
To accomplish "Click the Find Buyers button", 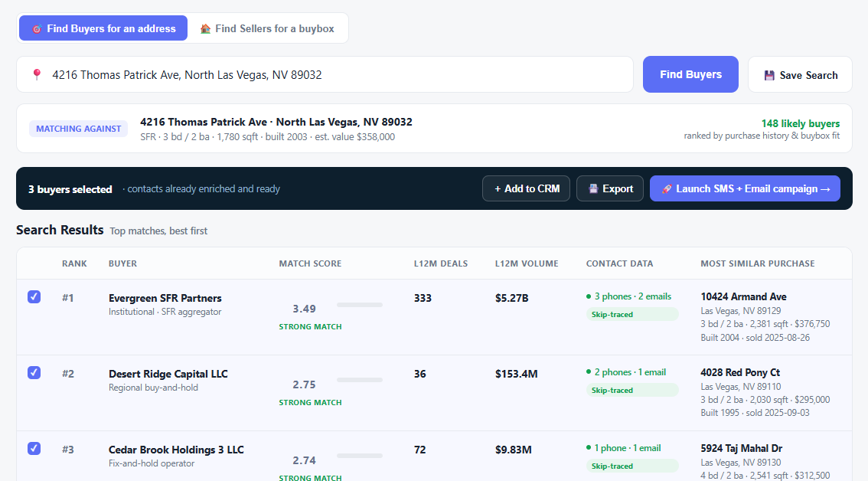I will click(x=690, y=74).
